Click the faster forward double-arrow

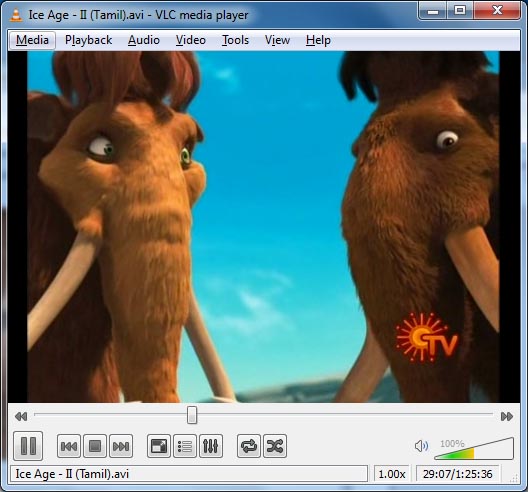[507, 417]
